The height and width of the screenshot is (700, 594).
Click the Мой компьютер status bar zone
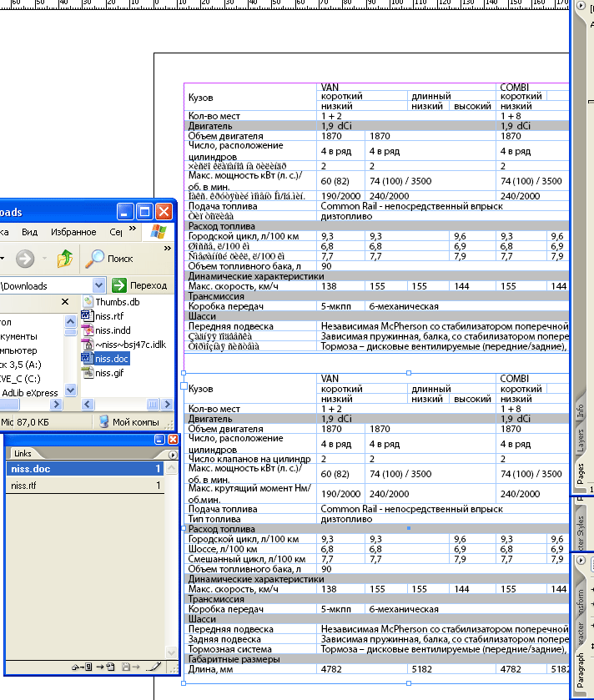(130, 422)
